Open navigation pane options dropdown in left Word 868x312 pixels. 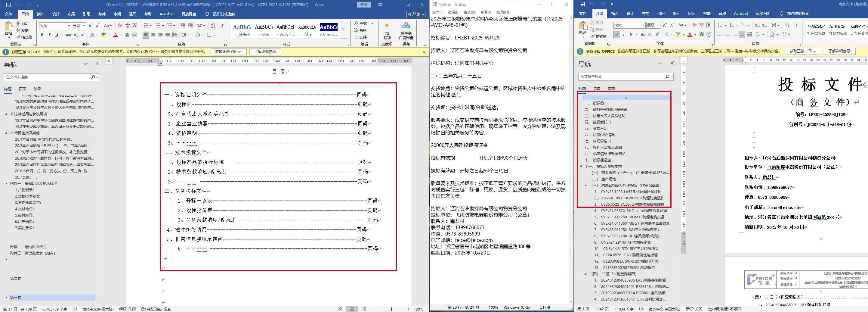coord(85,64)
